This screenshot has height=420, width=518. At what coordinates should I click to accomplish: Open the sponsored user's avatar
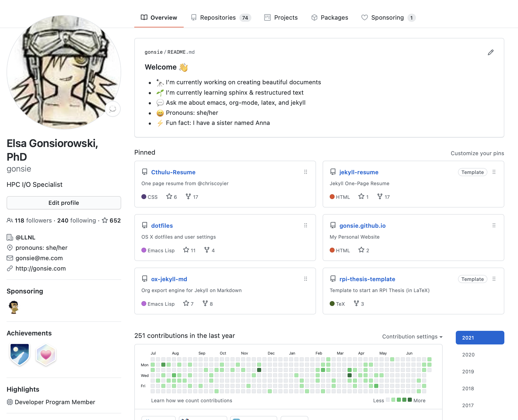point(13,307)
